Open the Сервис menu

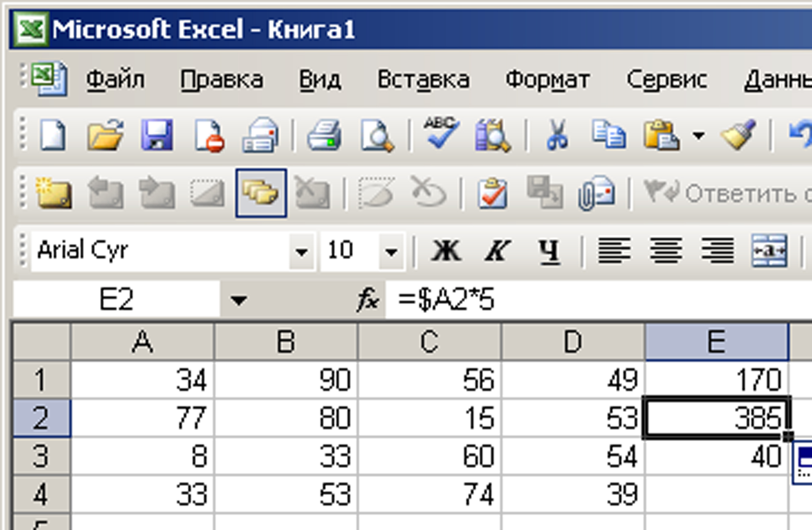coord(667,80)
